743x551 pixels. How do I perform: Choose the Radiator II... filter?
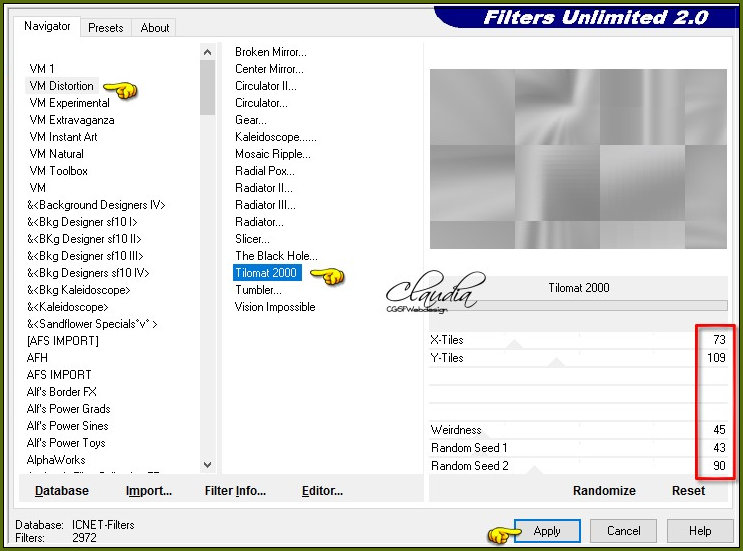tap(263, 188)
